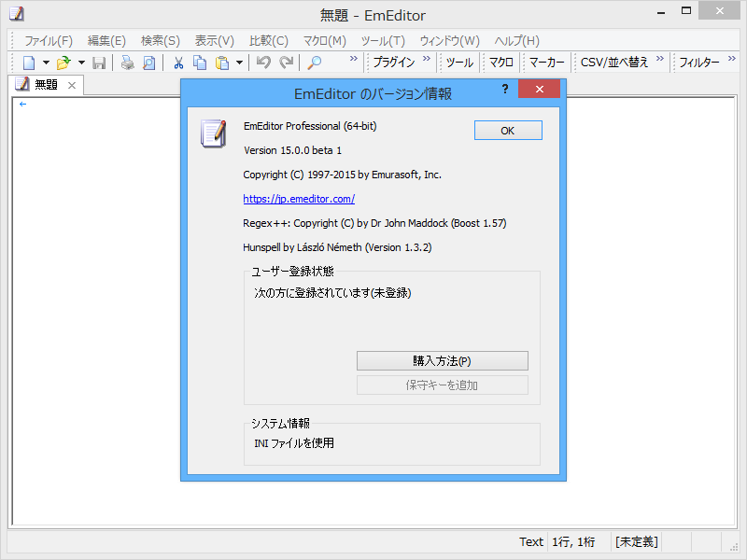
Task: Click the Copy icon
Action: coord(199,62)
